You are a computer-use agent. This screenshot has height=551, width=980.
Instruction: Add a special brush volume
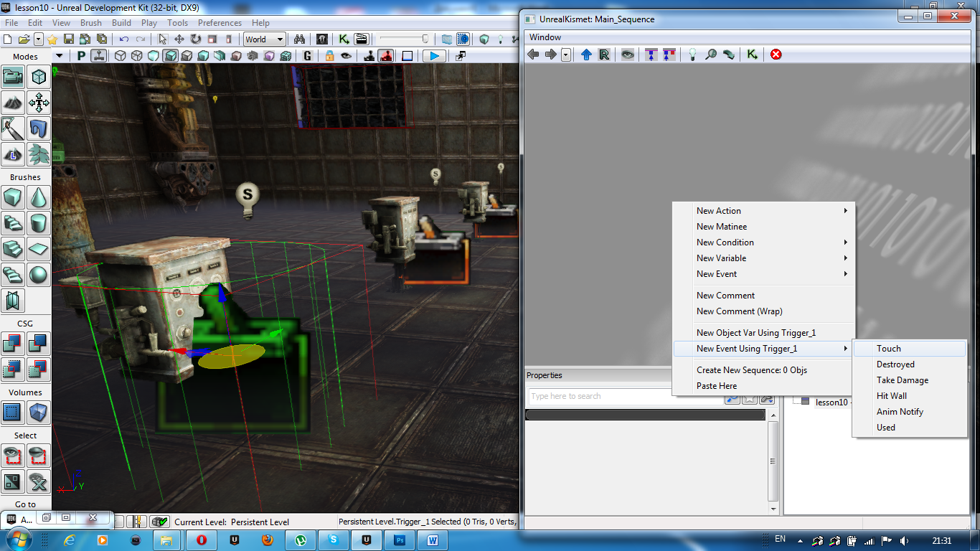[13, 413]
